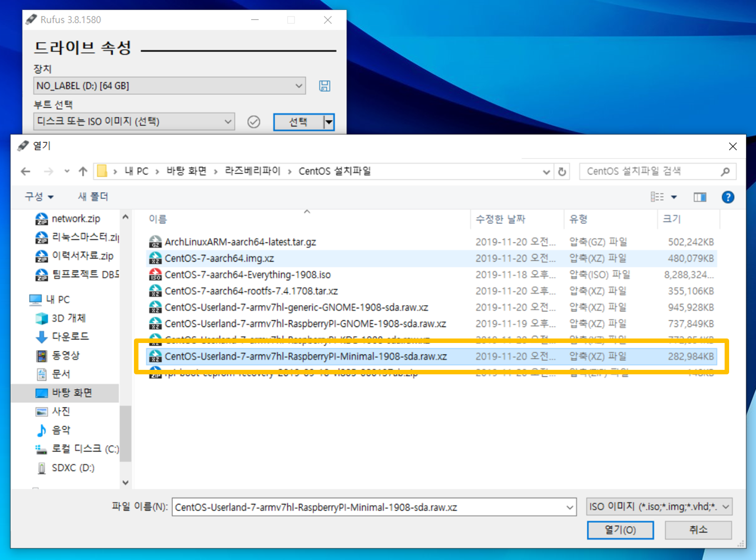Go back with the left arrow in Open dialog
Image resolution: width=756 pixels, height=560 pixels.
click(25, 172)
